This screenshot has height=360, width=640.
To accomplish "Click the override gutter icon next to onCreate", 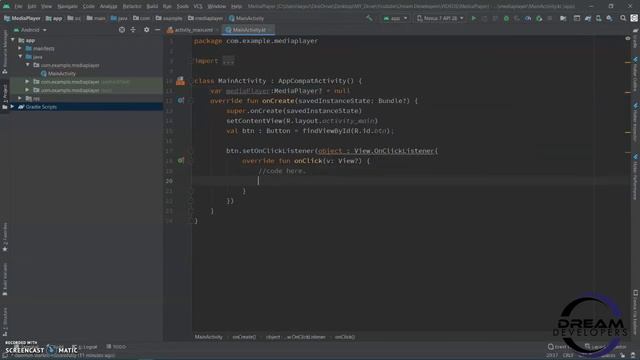I will [181, 100].
